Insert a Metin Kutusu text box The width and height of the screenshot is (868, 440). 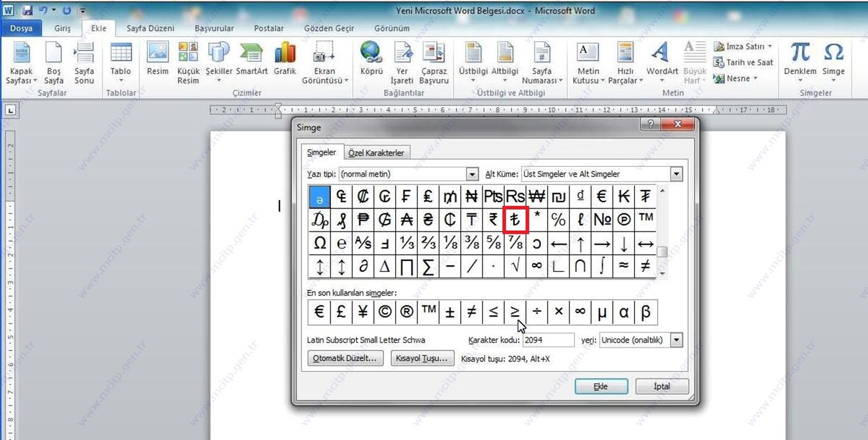pos(589,63)
